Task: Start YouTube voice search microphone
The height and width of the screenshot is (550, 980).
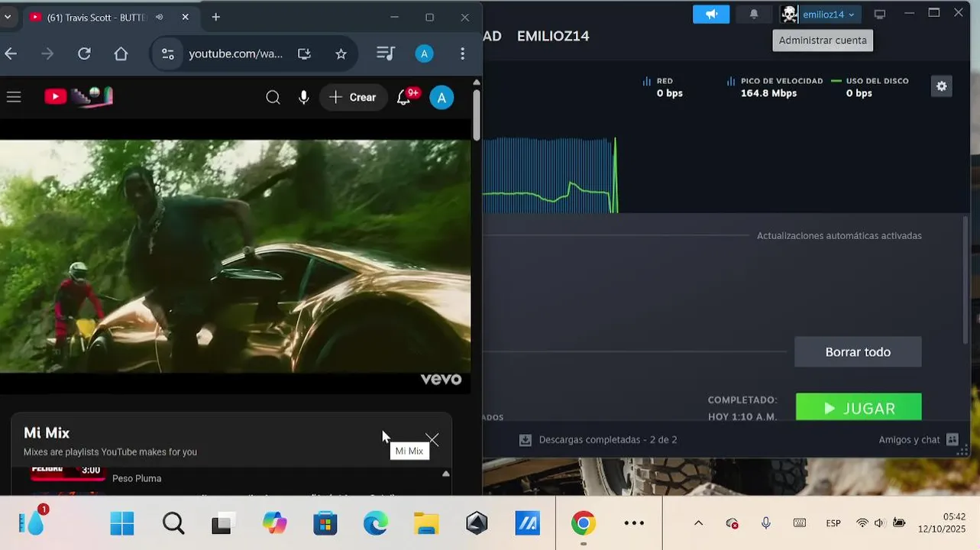Action: pyautogui.click(x=304, y=97)
